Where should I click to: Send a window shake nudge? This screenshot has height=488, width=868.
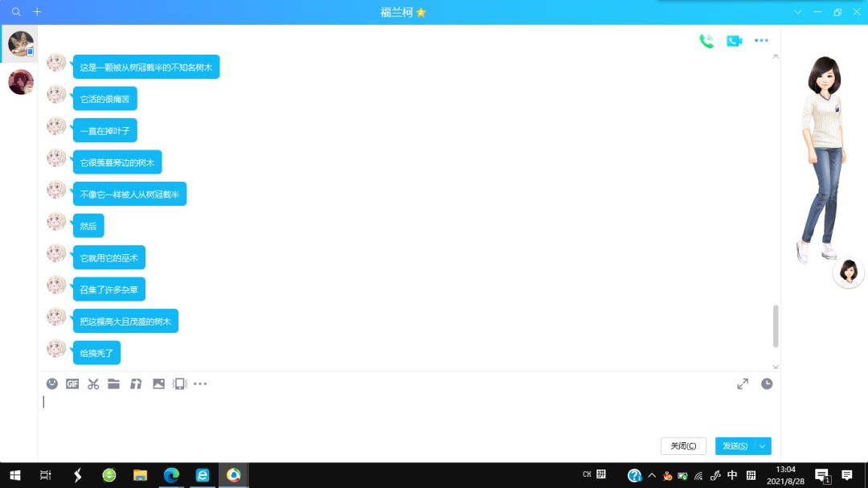180,383
